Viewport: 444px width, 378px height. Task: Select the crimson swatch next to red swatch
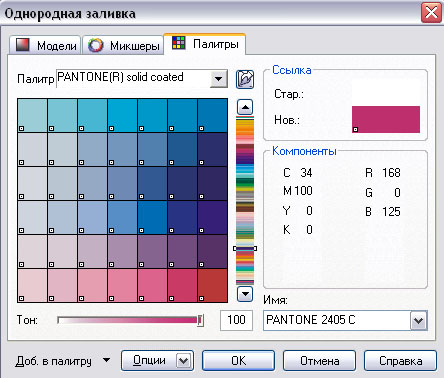point(182,286)
